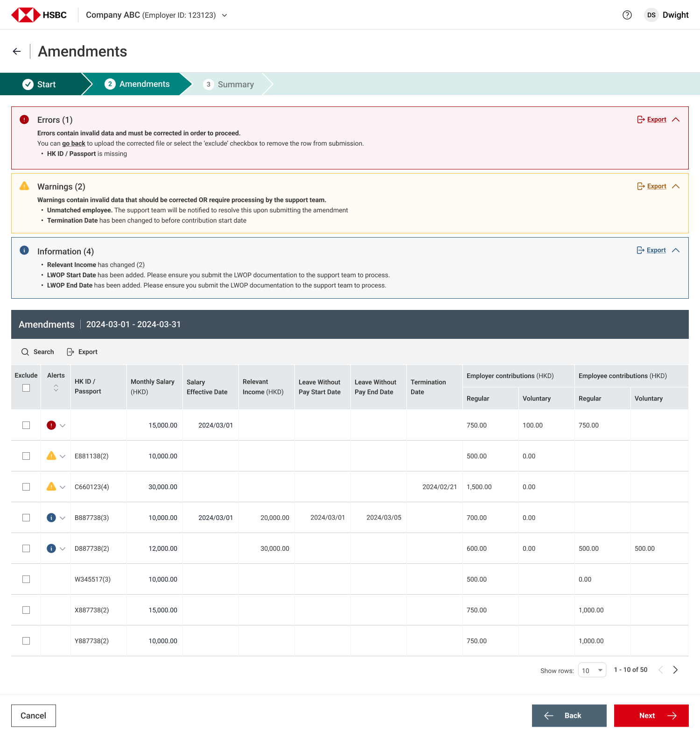The height and width of the screenshot is (737, 700).
Task: Click the warning alert icon for E881138(2)
Action: pos(51,456)
